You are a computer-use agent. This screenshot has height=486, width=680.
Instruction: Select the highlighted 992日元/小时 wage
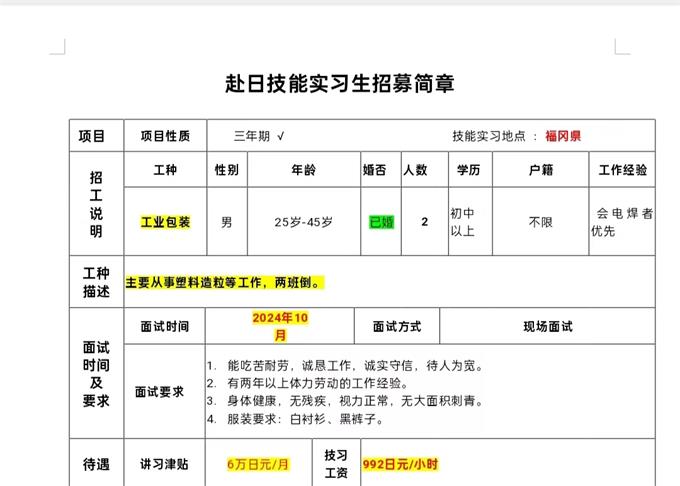400,464
